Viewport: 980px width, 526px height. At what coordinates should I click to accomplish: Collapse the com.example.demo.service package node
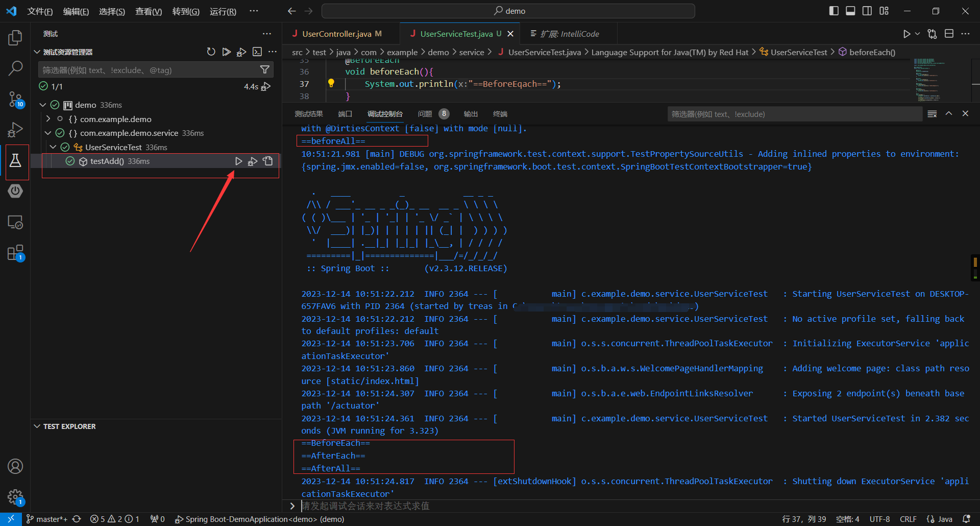pyautogui.click(x=48, y=133)
